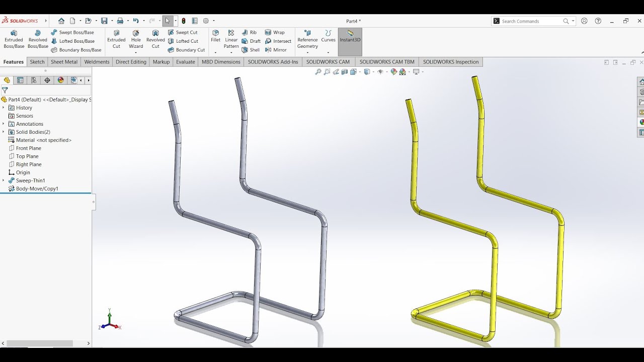Screen dimensions: 644x362
Task: Click the Search Commands field
Action: (x=532, y=21)
